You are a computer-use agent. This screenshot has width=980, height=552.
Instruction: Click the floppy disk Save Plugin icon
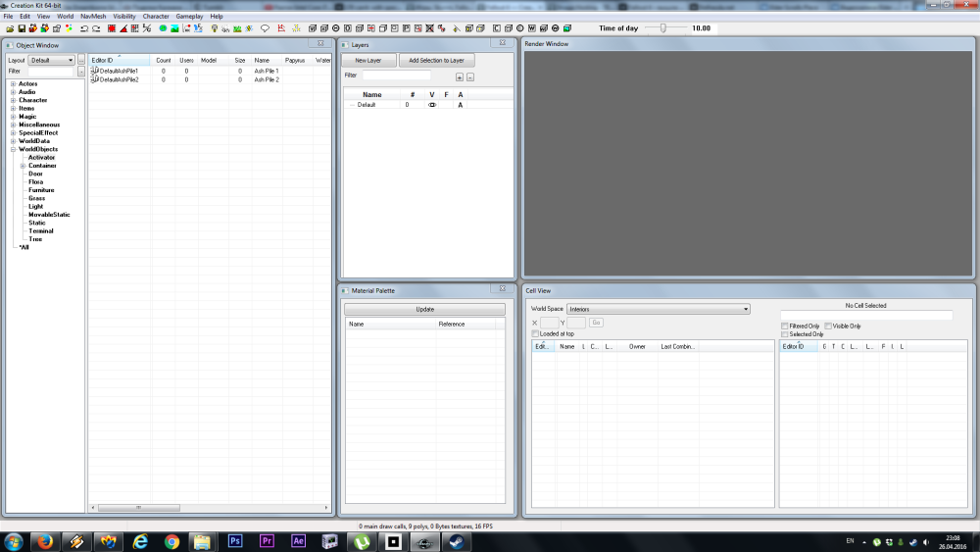[x=22, y=28]
